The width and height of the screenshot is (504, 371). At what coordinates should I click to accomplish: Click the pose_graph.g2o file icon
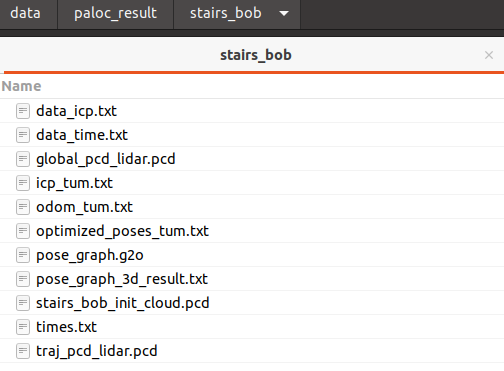23,255
